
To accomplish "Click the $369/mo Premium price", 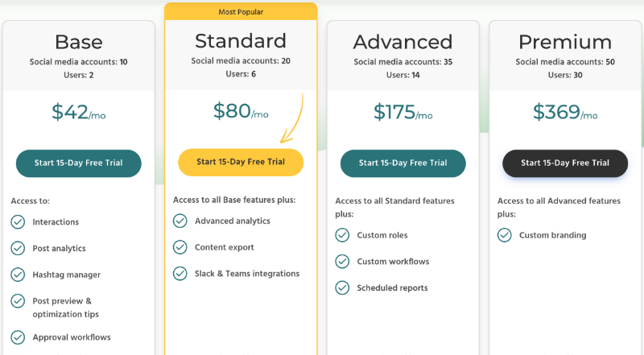I will coord(565,112).
